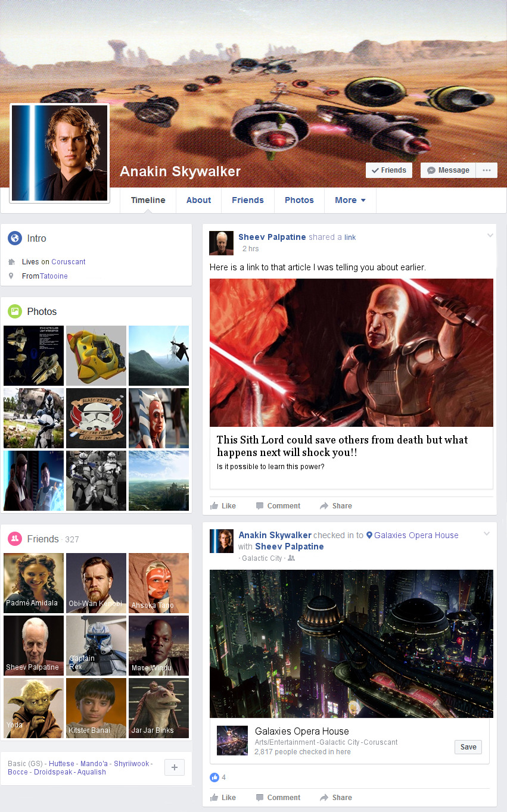The width and height of the screenshot is (507, 812).
Task: Click Share on Sheev Palpatine's link post
Action: [x=336, y=506]
